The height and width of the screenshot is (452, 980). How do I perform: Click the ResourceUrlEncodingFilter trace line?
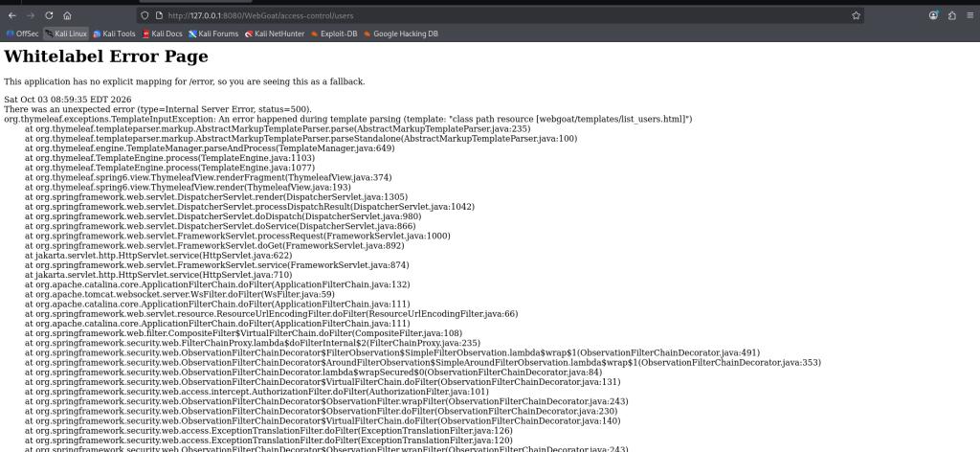pyautogui.click(x=271, y=314)
